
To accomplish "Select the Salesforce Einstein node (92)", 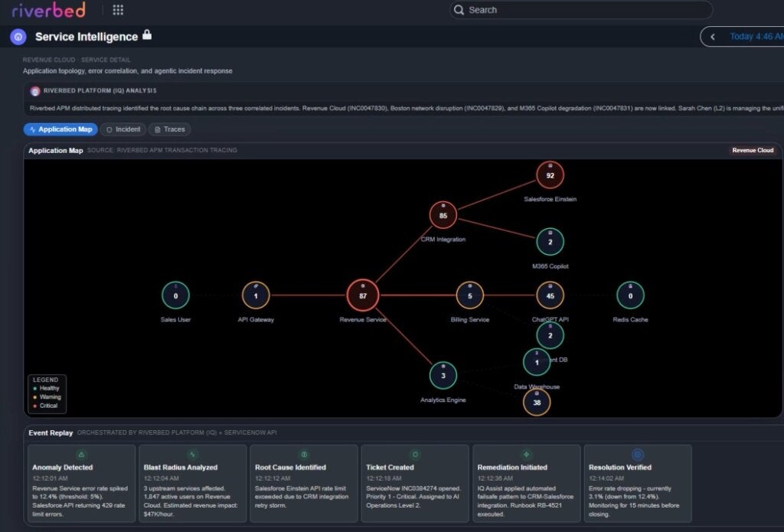I will (x=550, y=175).
